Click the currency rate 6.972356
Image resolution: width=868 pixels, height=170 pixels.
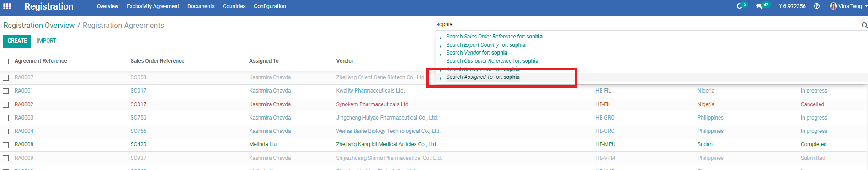(792, 6)
